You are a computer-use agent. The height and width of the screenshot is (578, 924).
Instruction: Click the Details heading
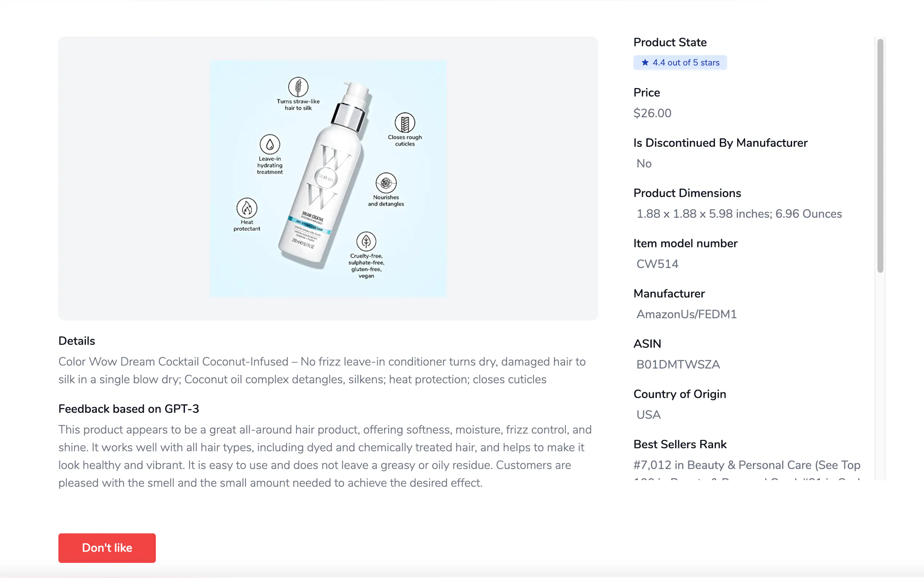77,341
